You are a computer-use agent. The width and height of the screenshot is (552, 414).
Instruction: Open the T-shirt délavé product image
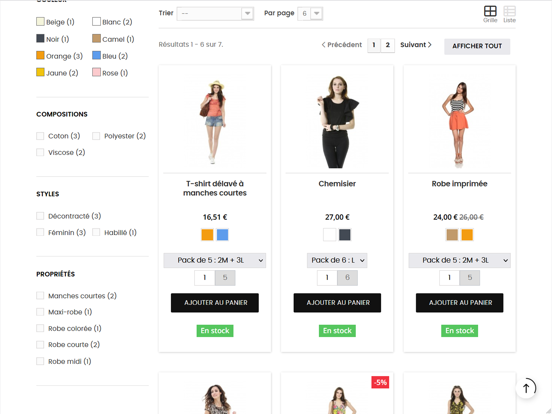pos(215,121)
